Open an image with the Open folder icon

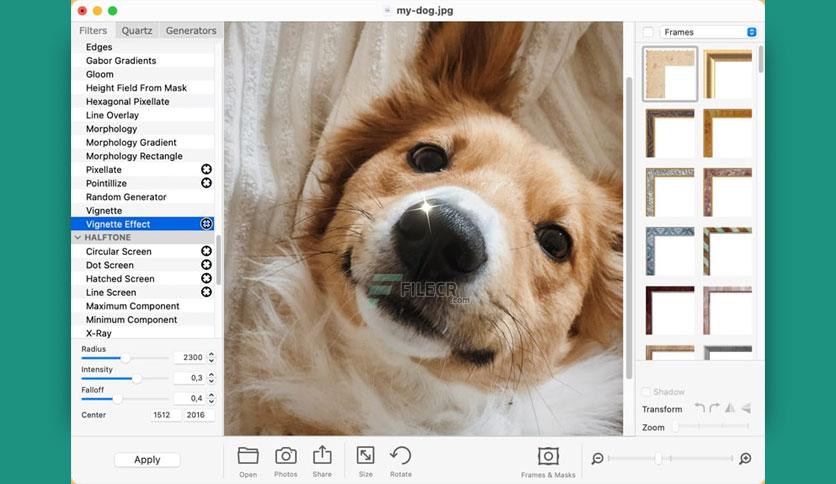[x=248, y=456]
